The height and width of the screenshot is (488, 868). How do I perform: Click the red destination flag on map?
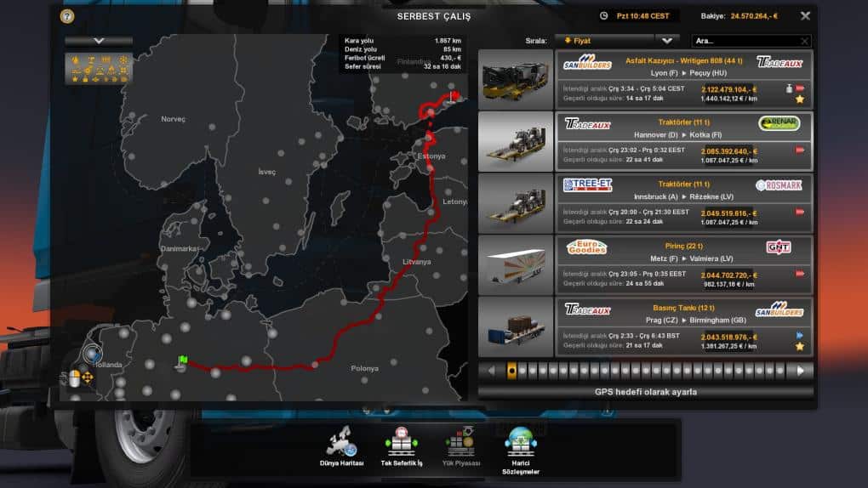[x=454, y=95]
